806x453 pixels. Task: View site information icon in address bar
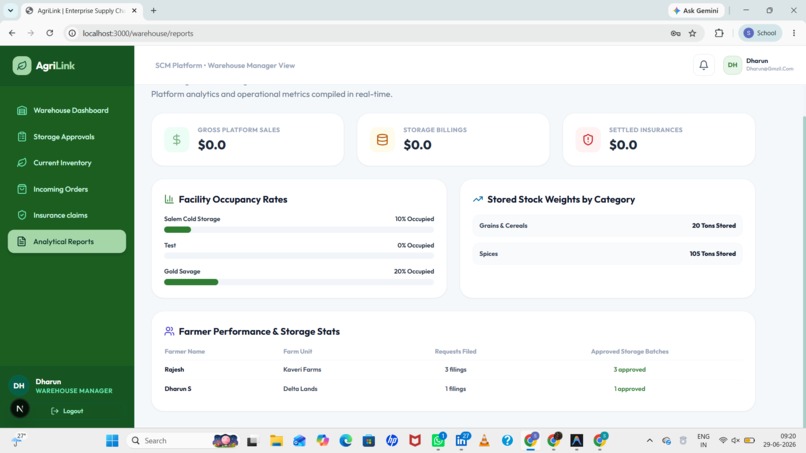pos(72,33)
